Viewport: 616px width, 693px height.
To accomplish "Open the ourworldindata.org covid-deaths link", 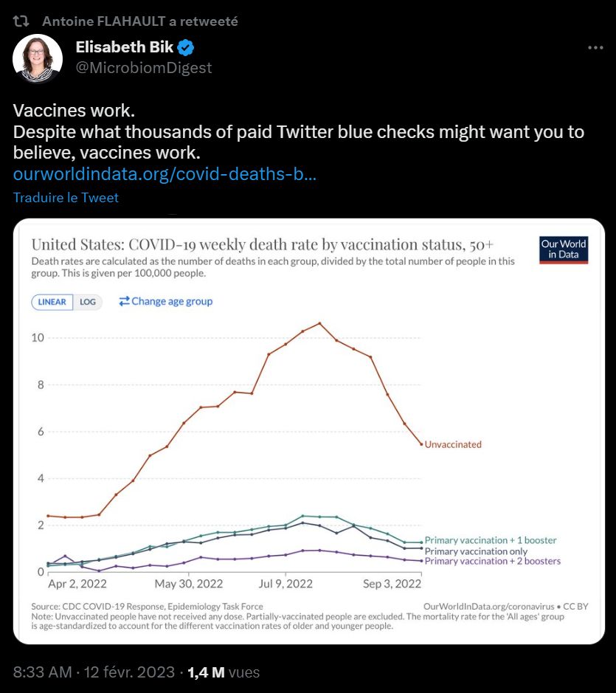I will pyautogui.click(x=165, y=175).
